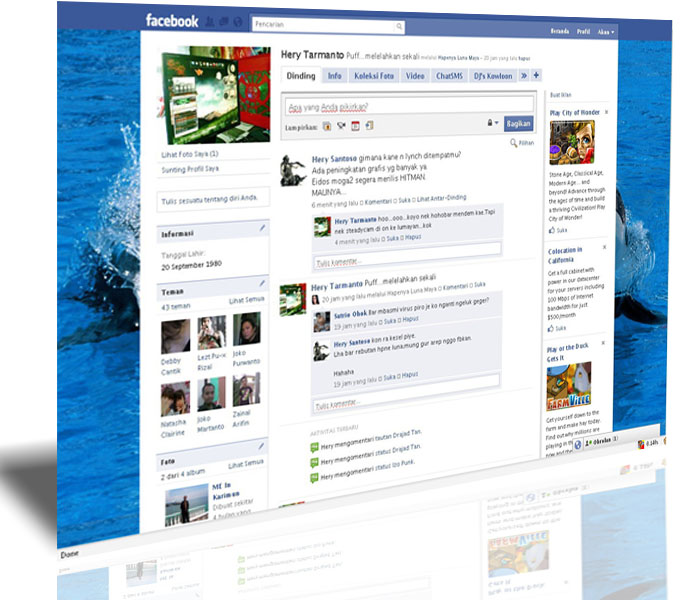Click Lihat Antar-Dinding link
684x600 pixels.
tap(441, 199)
